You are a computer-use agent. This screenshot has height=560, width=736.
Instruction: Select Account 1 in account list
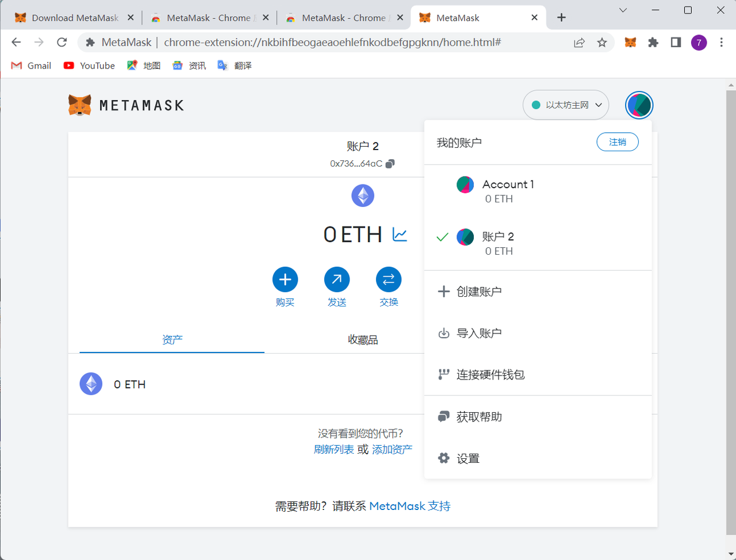(x=538, y=191)
